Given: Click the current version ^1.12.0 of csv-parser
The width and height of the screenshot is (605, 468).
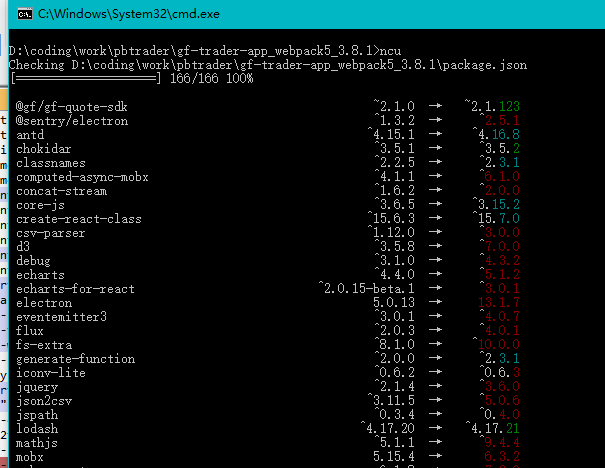Looking at the screenshot, I should click(x=391, y=232).
